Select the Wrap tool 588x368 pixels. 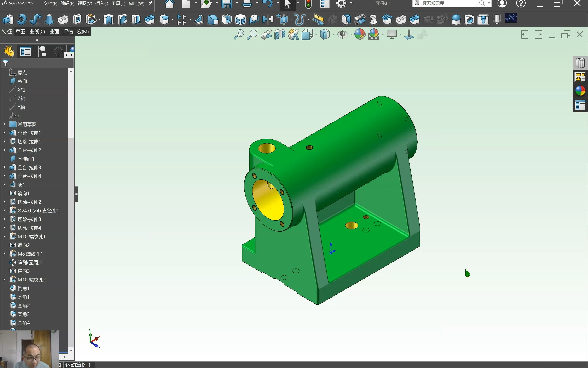(240, 19)
